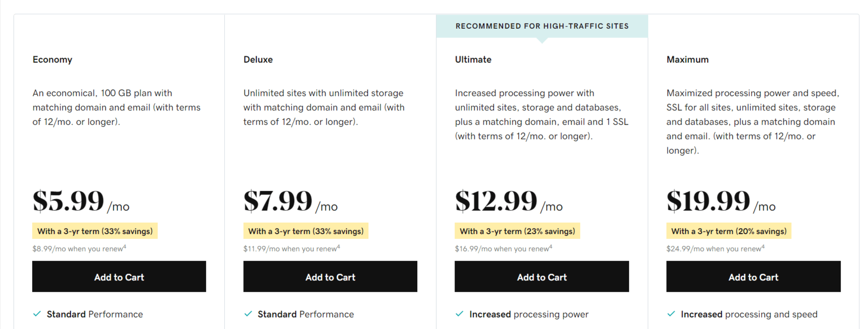Open footnote on $16.99/mo renewal price
Image resolution: width=868 pixels, height=329 pixels.
coord(550,247)
